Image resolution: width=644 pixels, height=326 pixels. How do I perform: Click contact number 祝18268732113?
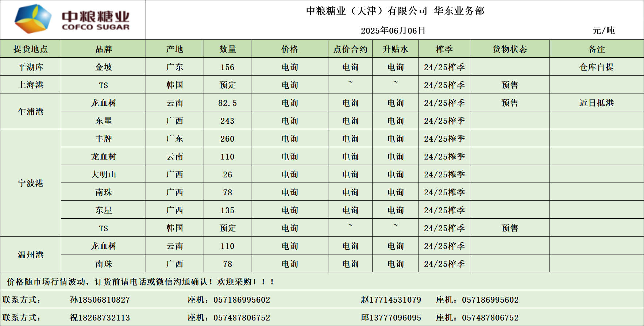pyautogui.click(x=100, y=317)
